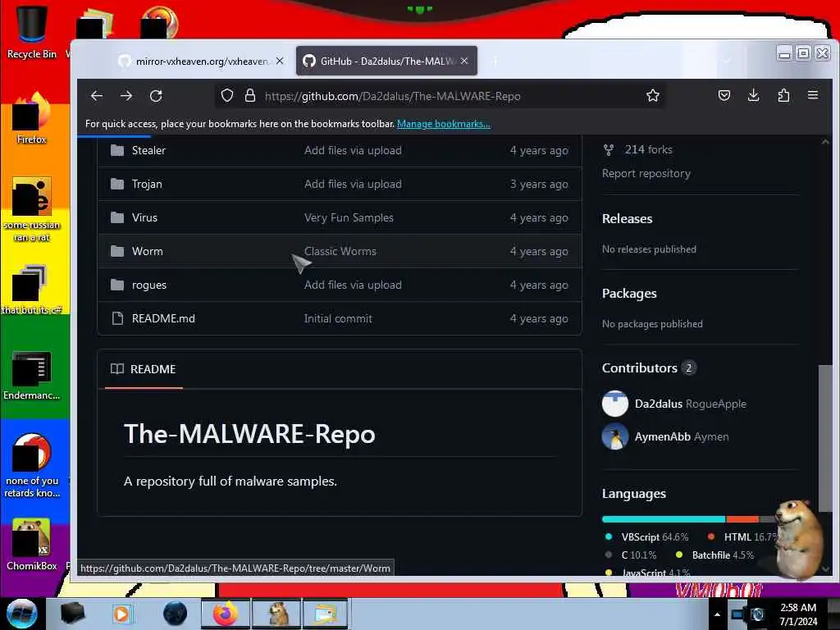This screenshot has height=630, width=840.
Task: Close the mirror-vxheaven.org tab
Action: [280, 61]
